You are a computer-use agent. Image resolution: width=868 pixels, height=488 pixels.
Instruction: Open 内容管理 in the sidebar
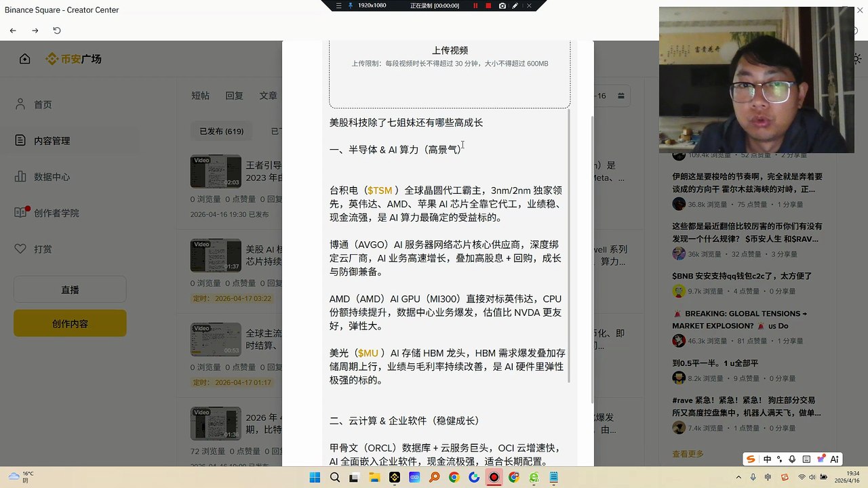(x=52, y=141)
